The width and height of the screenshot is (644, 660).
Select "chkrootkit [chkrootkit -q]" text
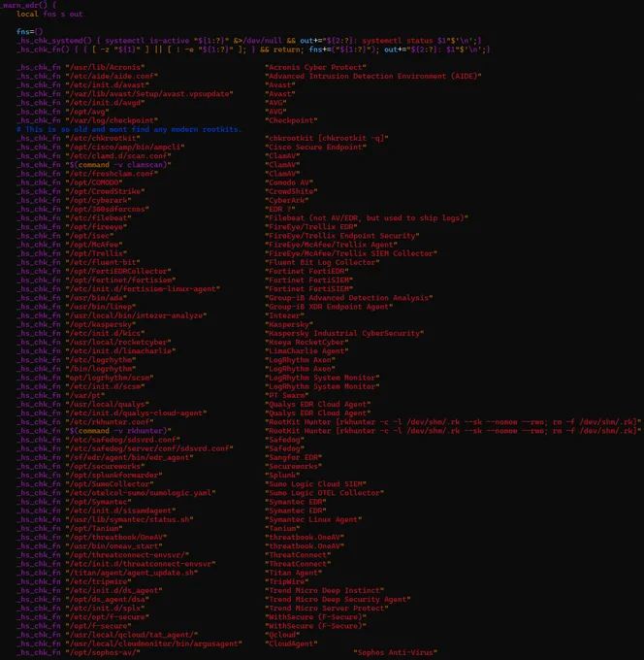click(x=327, y=138)
